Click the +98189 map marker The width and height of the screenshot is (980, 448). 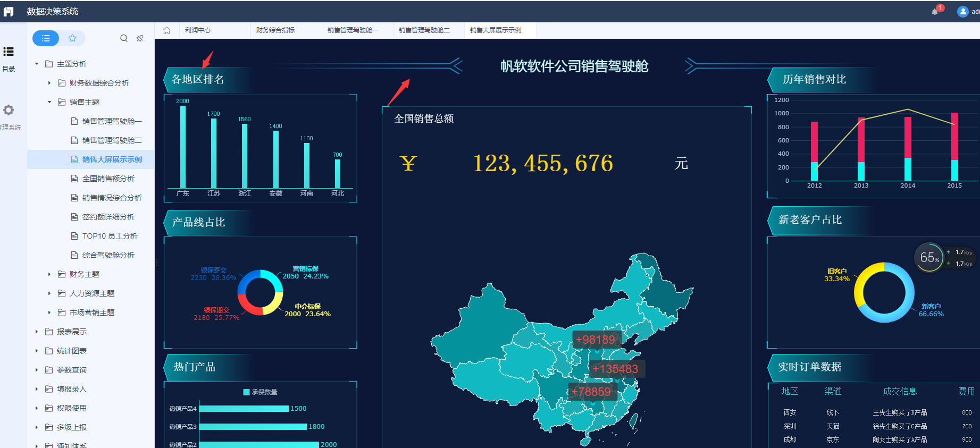tap(596, 340)
